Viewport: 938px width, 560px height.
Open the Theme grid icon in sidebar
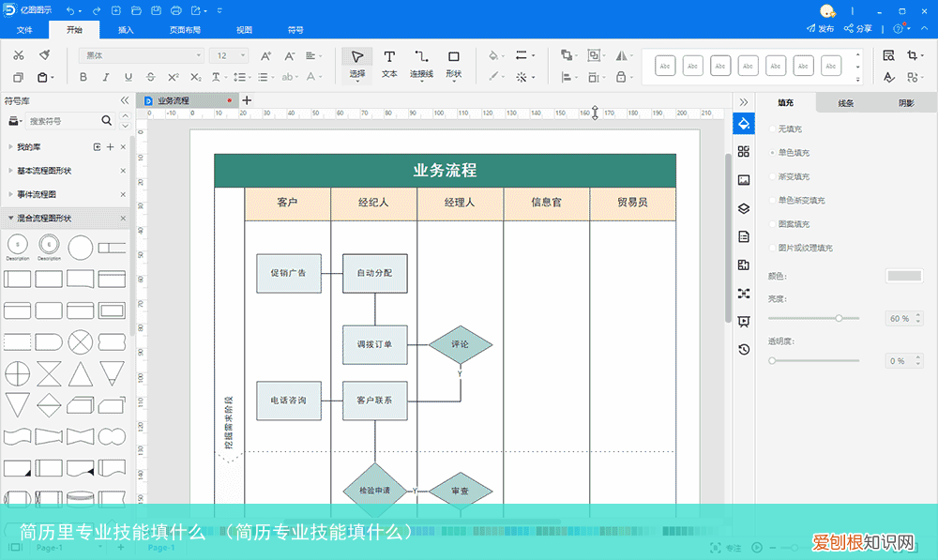744,152
